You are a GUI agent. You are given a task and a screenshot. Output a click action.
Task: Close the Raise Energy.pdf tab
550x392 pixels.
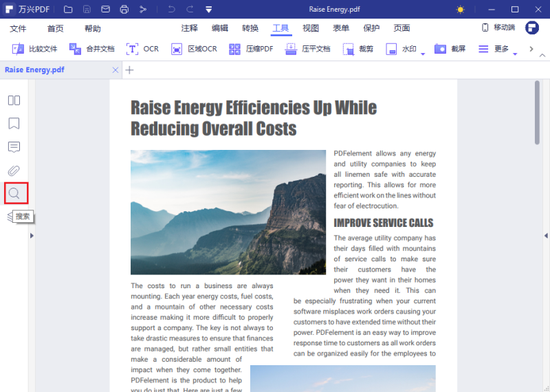pyautogui.click(x=115, y=70)
